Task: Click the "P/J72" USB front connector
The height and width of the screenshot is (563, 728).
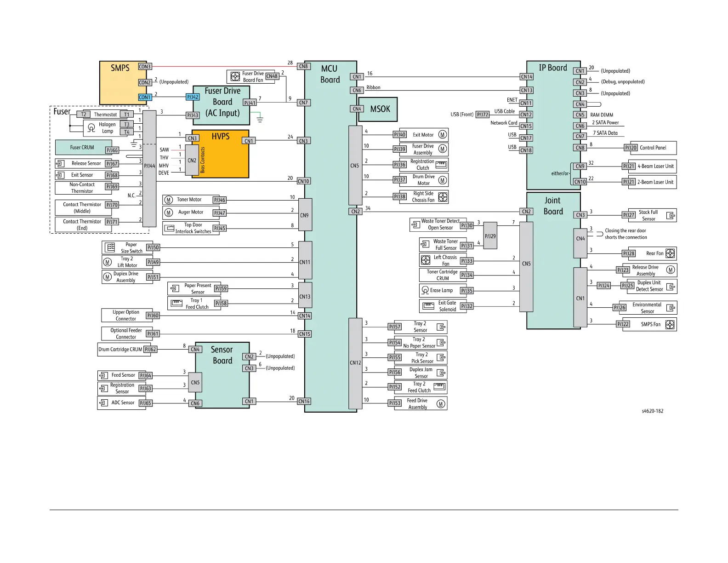Action: (483, 115)
